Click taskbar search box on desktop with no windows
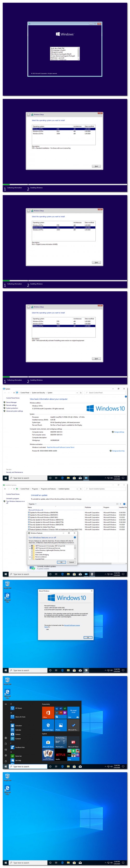130x868 pixels. [28, 863]
